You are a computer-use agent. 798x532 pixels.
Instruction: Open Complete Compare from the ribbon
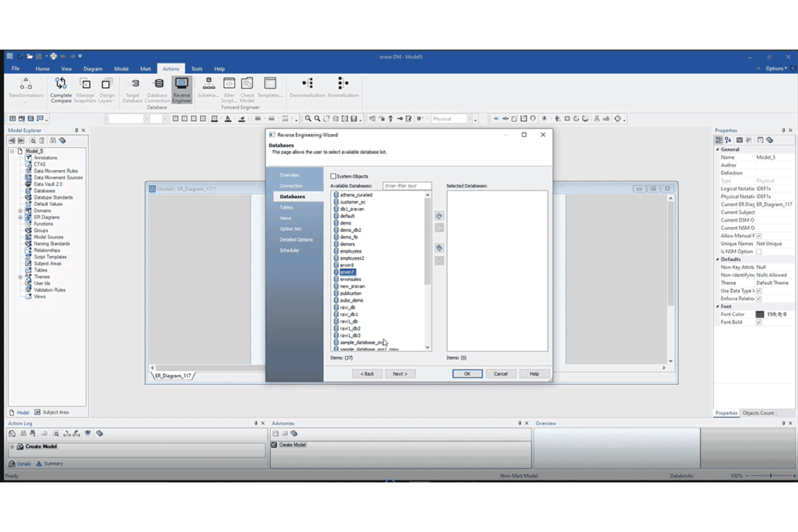61,89
